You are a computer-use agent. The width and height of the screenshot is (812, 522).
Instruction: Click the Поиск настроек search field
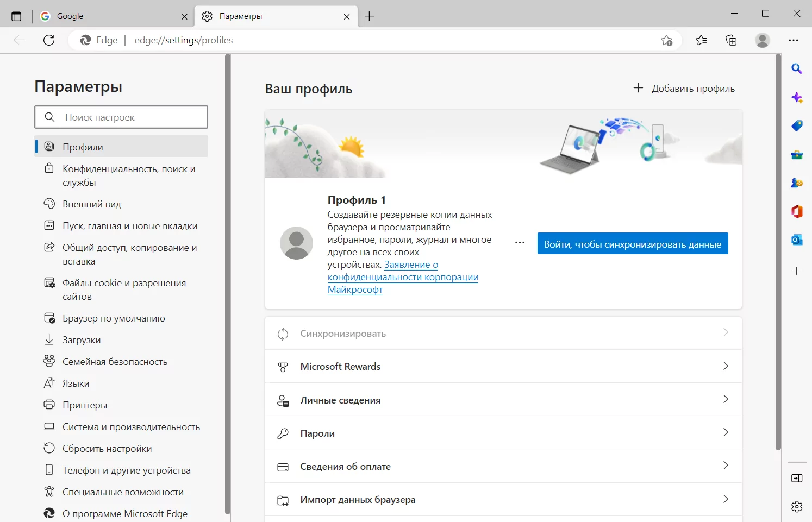(x=121, y=117)
